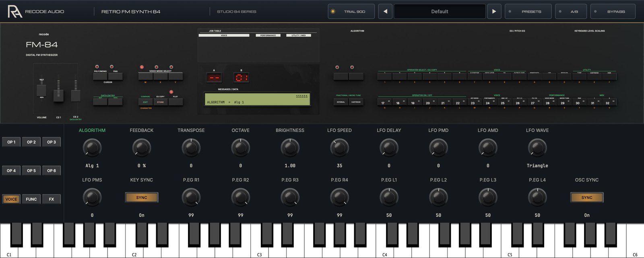This screenshot has height=258, width=644.
Task: Click the CS 1 slider handle
Action: [58, 95]
